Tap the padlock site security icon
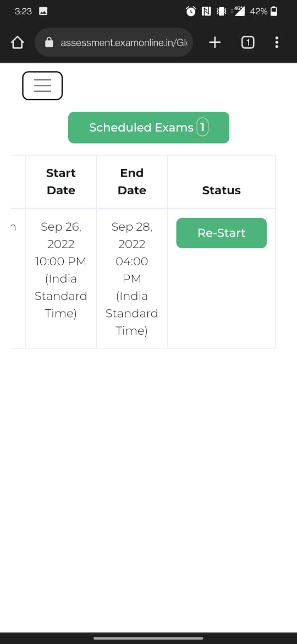This screenshot has width=297, height=644. 49,42
